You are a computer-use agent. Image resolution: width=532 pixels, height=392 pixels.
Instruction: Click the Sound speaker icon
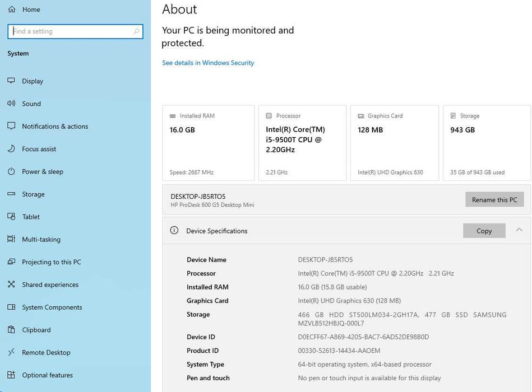(11, 104)
